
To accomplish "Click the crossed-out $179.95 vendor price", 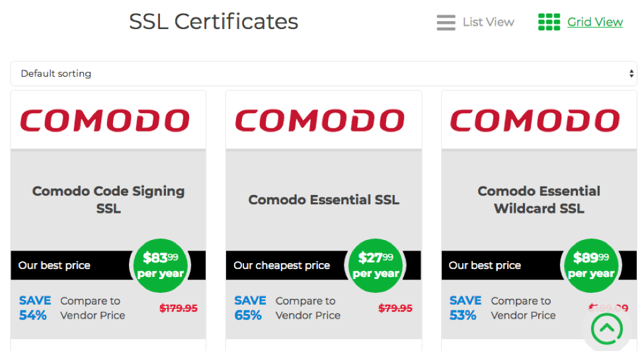I will click(x=179, y=308).
